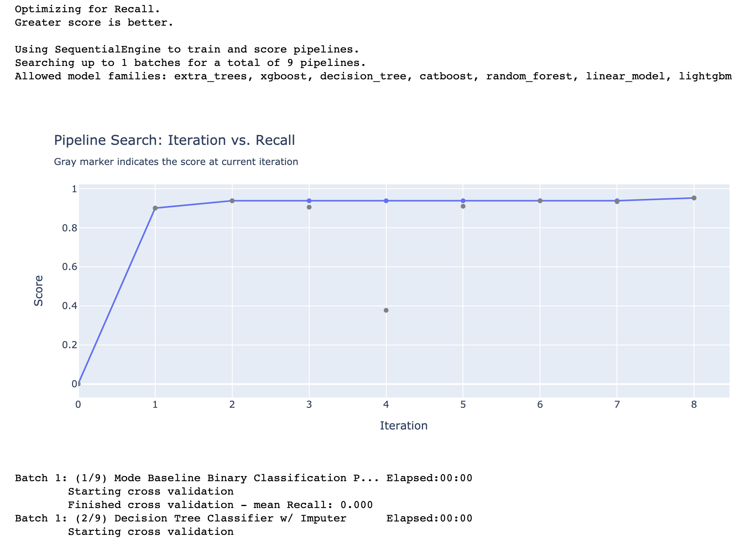This screenshot has height=540, width=756.
Task: Click the gray marker below the line at iteration 3
Action: coord(309,207)
